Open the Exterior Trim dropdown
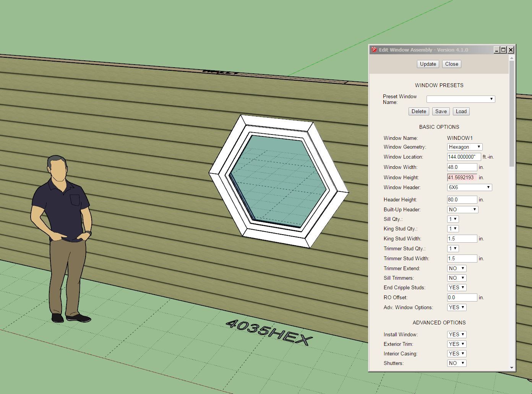This screenshot has width=532, height=394. point(457,344)
